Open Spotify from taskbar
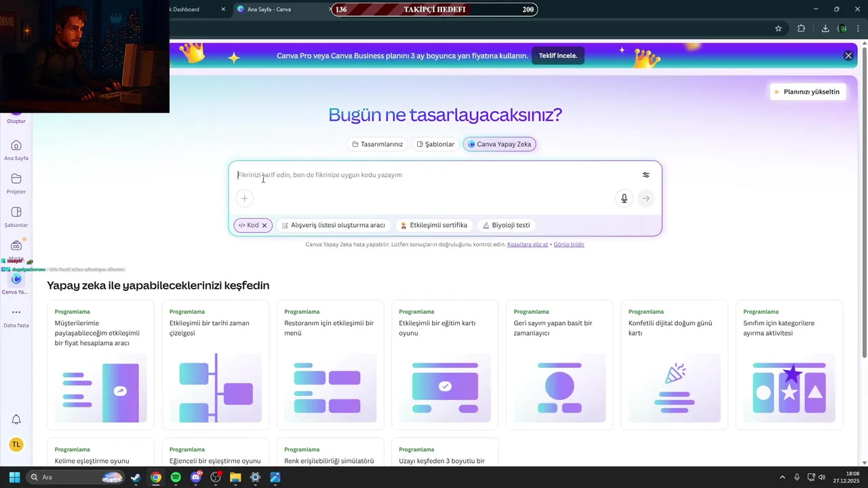Screen dimensions: 868x488 coord(176,477)
